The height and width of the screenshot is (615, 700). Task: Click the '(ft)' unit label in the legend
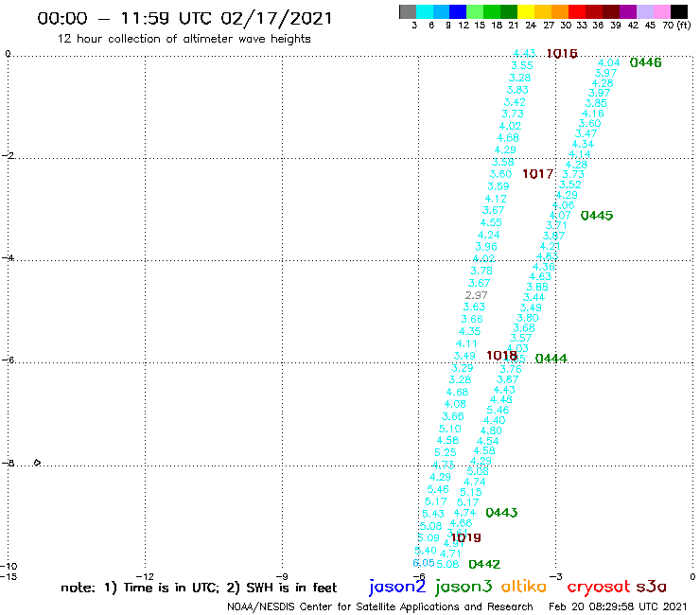click(683, 26)
